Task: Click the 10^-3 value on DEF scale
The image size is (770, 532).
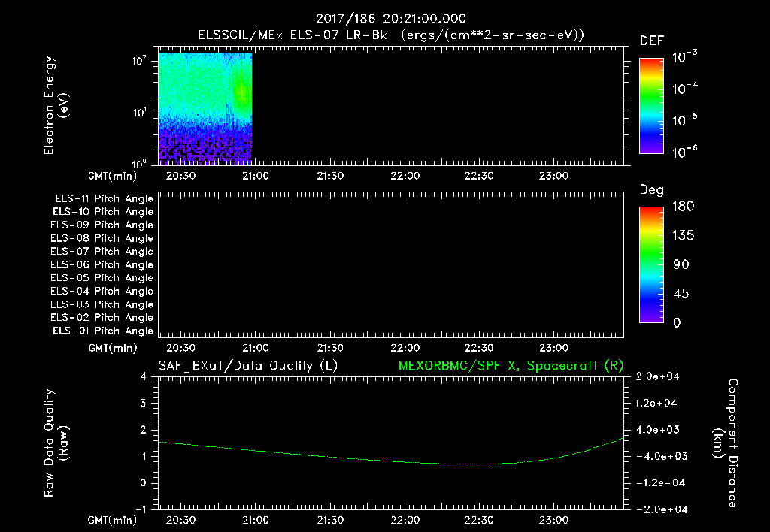Action: (x=684, y=56)
